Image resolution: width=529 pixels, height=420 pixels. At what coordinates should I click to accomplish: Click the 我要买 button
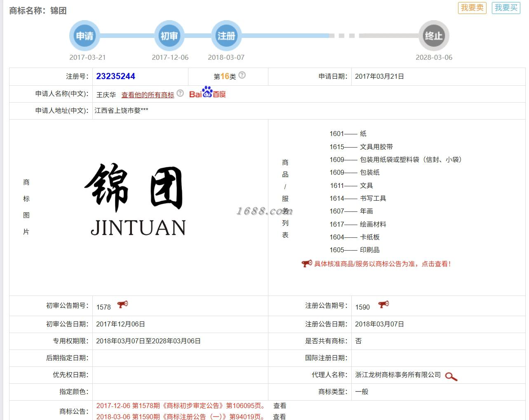click(506, 8)
